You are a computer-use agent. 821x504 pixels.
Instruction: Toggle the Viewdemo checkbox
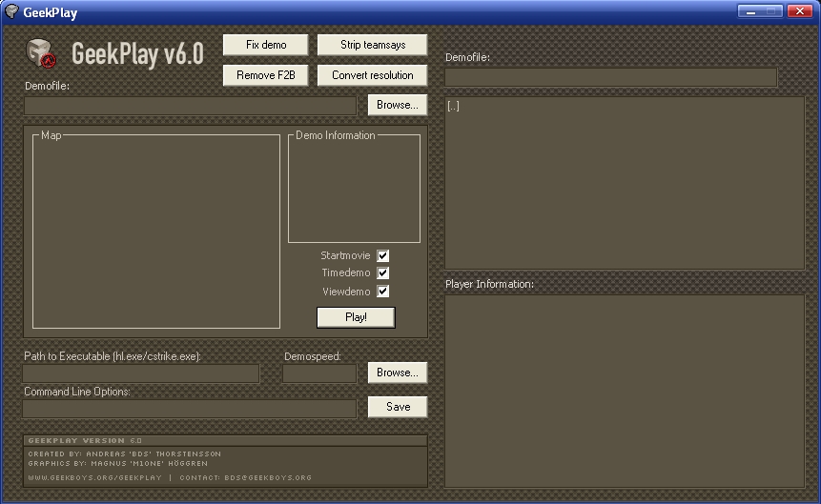(x=383, y=292)
